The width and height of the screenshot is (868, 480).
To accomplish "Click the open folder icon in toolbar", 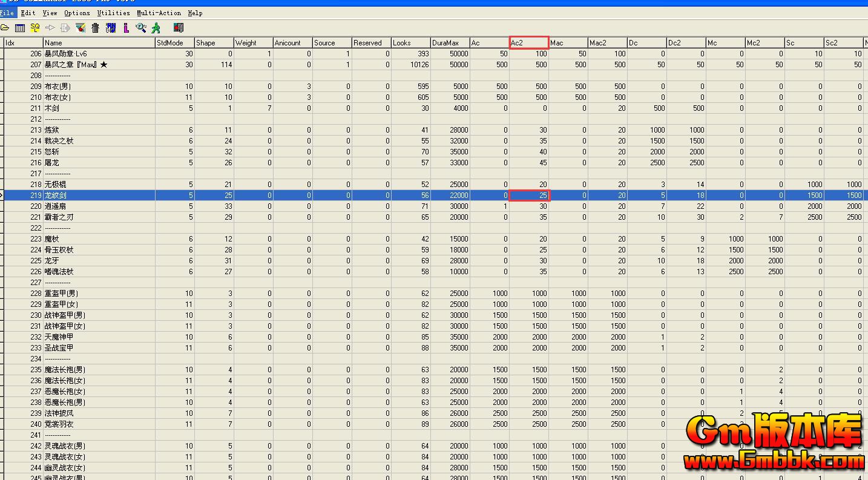I will 5,28.
